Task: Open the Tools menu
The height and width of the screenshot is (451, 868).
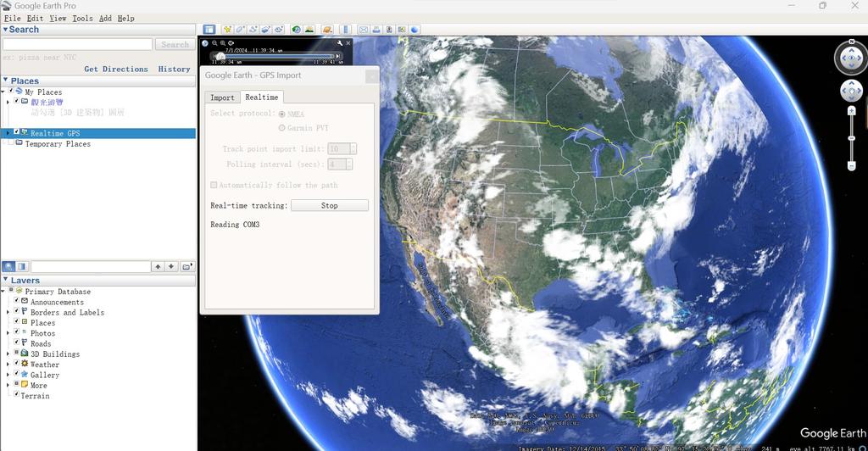Action: click(x=82, y=18)
